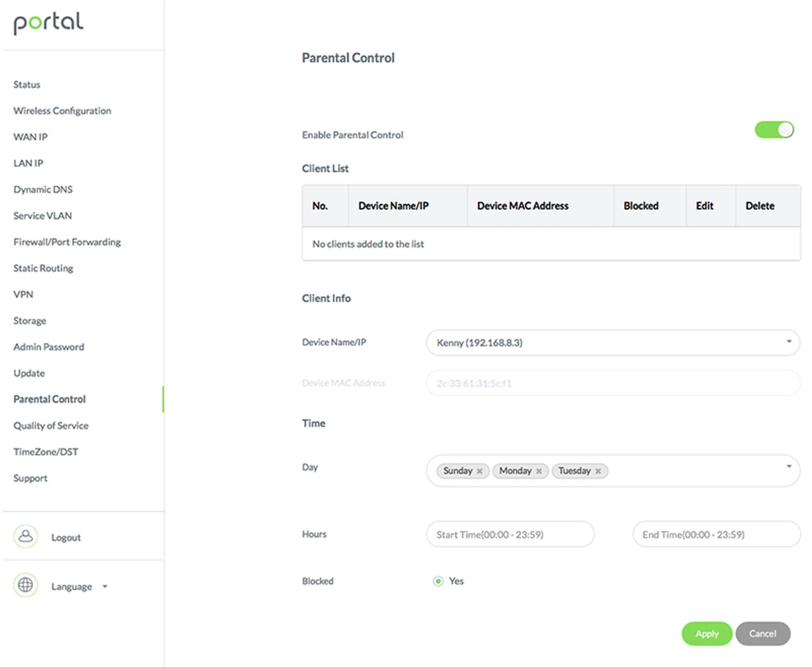812x667 pixels.
Task: Select Yes for Blocked option
Action: 438,581
